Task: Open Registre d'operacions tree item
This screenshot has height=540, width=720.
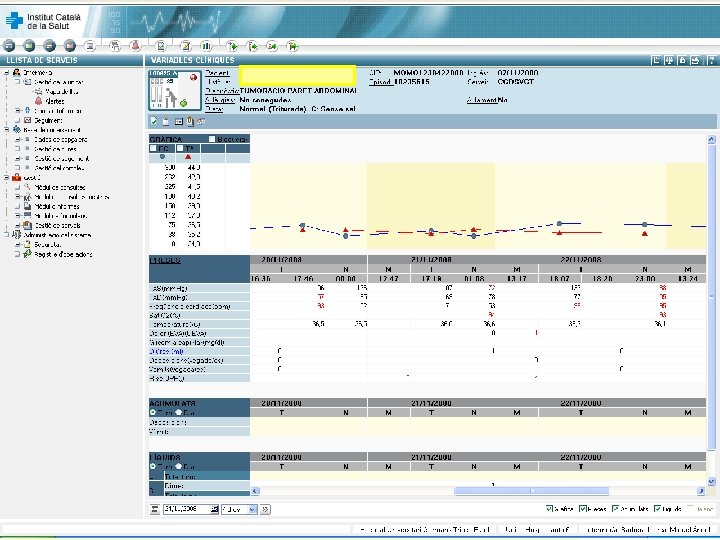Action: pos(63,254)
